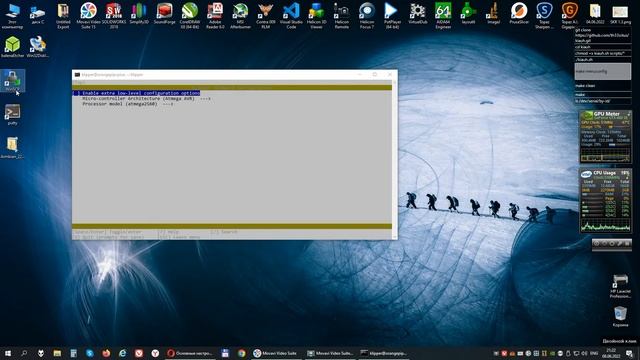Image resolution: width=640 pixels, height=360 pixels.
Task: Launch the putty desktop shortcut
Action: (x=13, y=114)
